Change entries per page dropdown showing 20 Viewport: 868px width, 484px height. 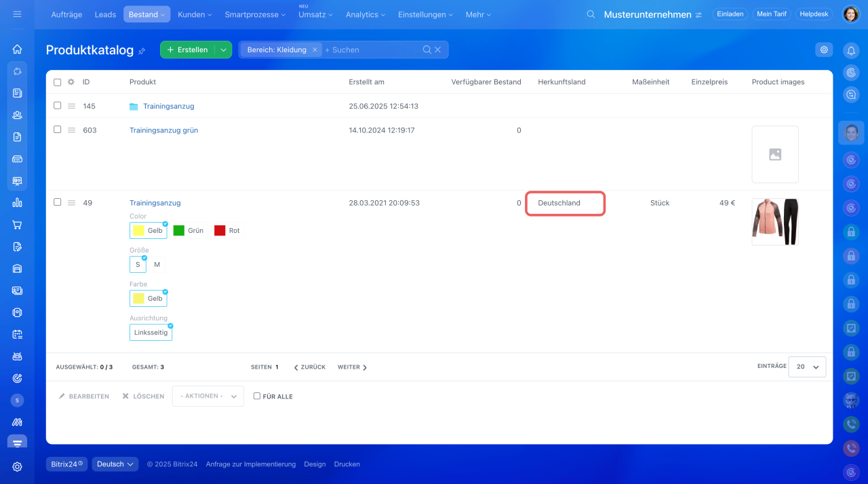pyautogui.click(x=807, y=367)
